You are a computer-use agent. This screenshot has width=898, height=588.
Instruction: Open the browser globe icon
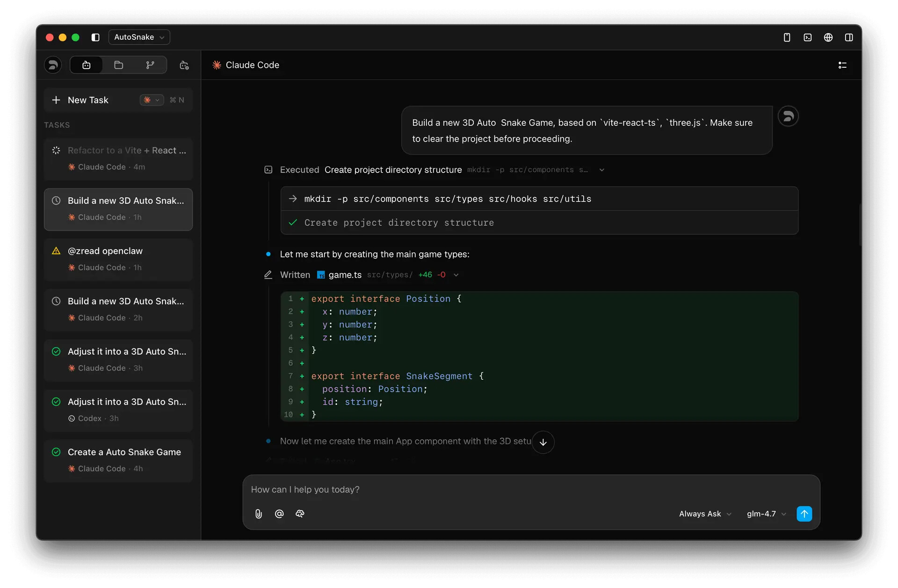point(828,37)
